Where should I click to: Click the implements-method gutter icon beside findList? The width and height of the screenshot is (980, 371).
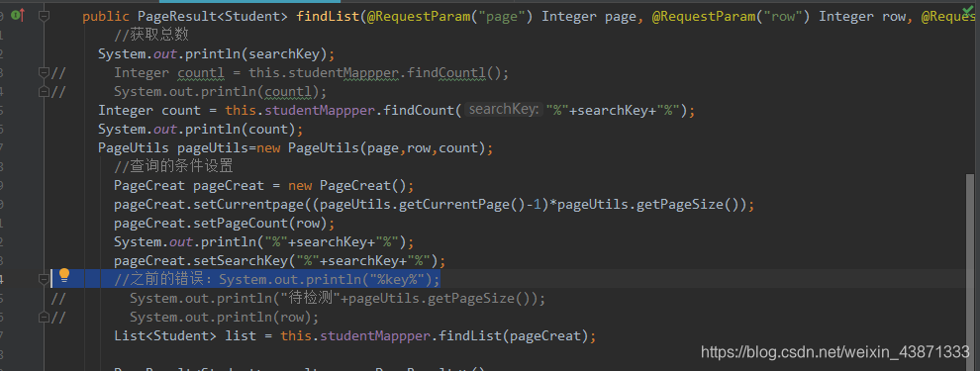tap(18, 15)
